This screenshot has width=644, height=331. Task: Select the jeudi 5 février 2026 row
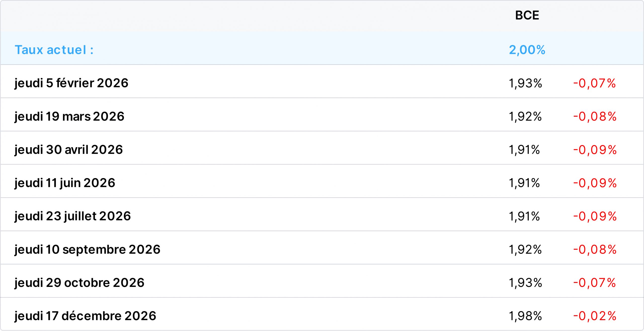click(322, 81)
